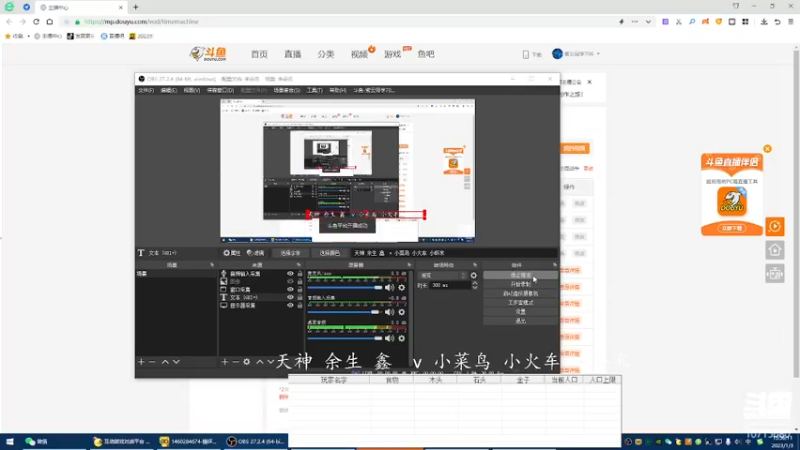Image resolution: width=800 pixels, height=450 pixels.
Task: Click the Douyu logo on the website header
Action: pos(208,54)
